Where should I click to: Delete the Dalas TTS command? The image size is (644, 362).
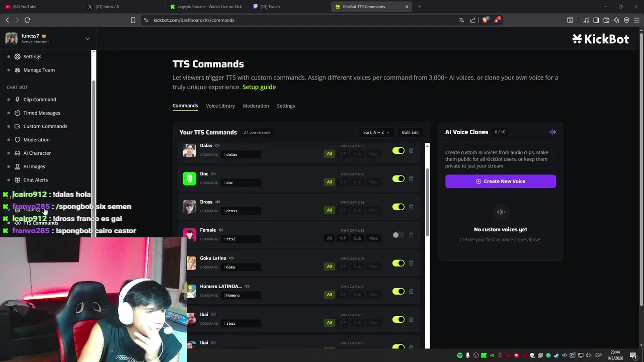pyautogui.click(x=411, y=150)
